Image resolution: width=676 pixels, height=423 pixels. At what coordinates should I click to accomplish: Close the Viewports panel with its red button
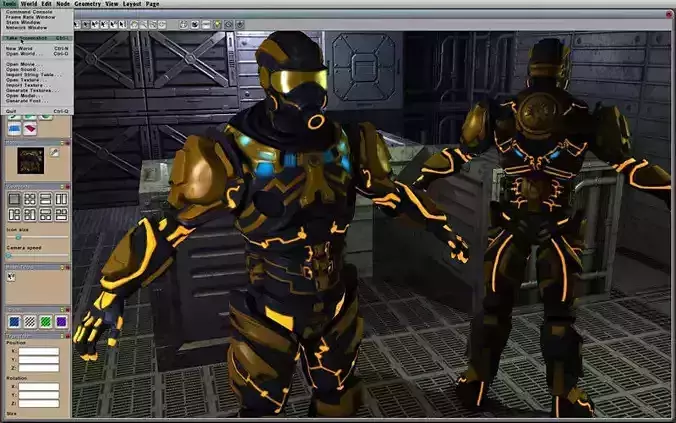click(68, 187)
